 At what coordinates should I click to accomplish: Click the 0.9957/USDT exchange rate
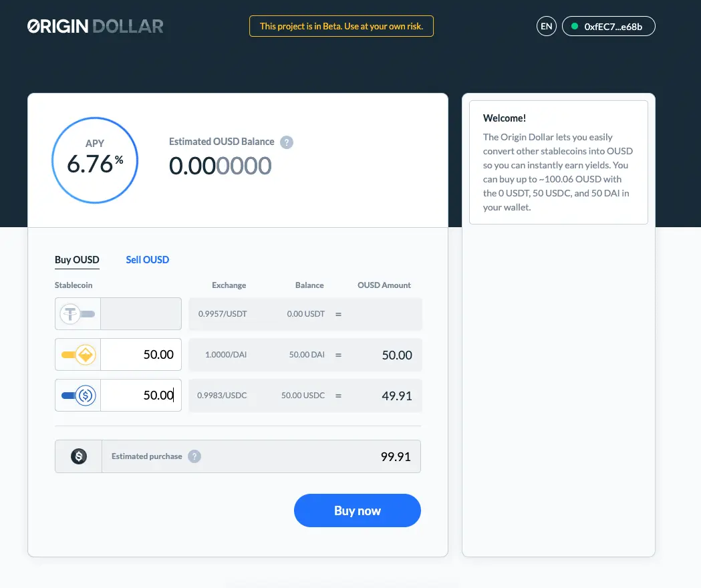tap(223, 314)
